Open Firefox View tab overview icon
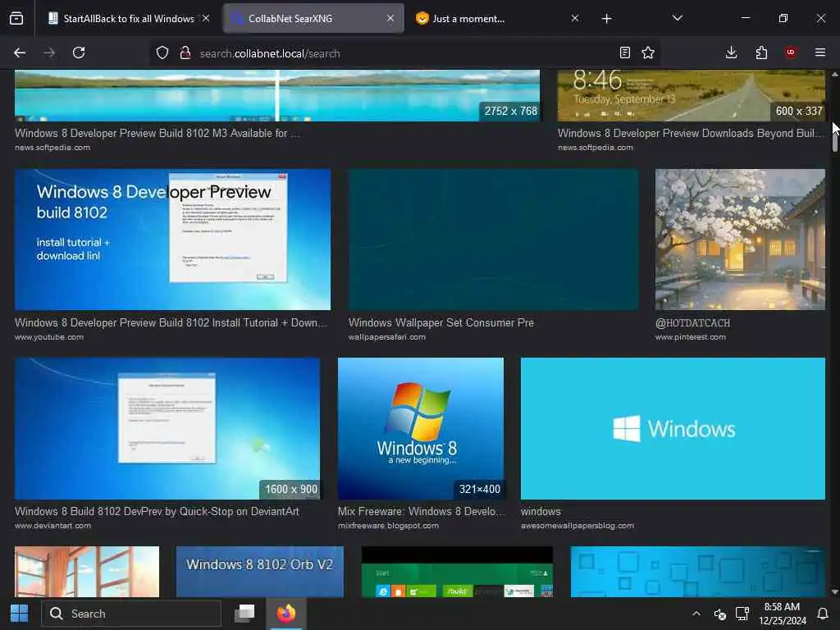This screenshot has height=630, width=840. pyautogui.click(x=16, y=18)
